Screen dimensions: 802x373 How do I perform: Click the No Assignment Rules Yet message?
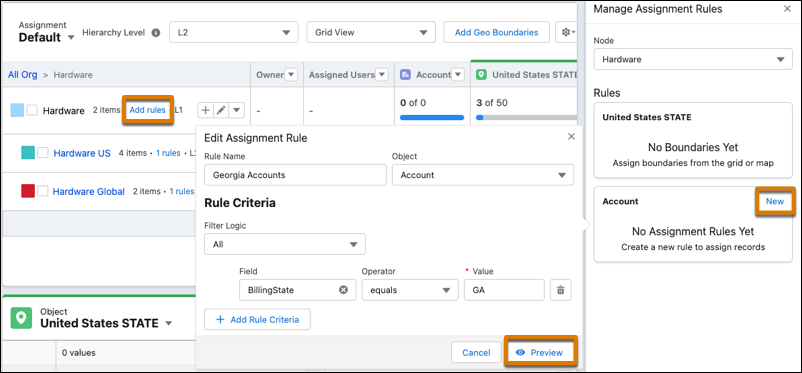point(693,231)
